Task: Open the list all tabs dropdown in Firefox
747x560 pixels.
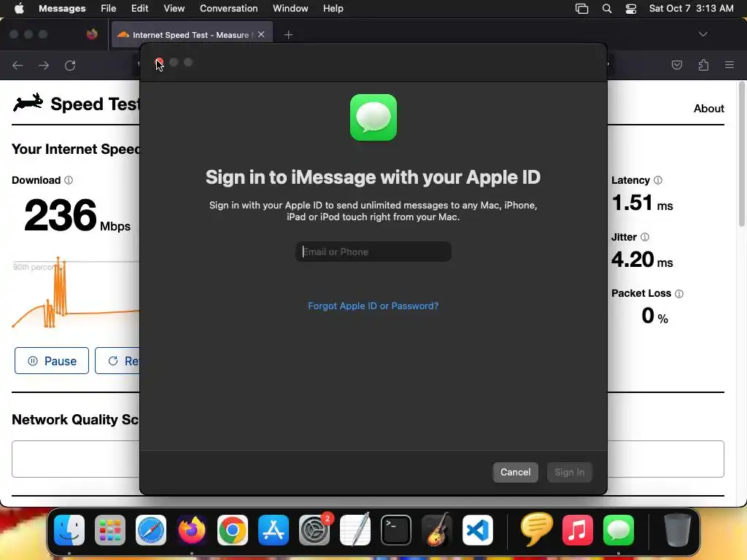Action: [x=703, y=34]
